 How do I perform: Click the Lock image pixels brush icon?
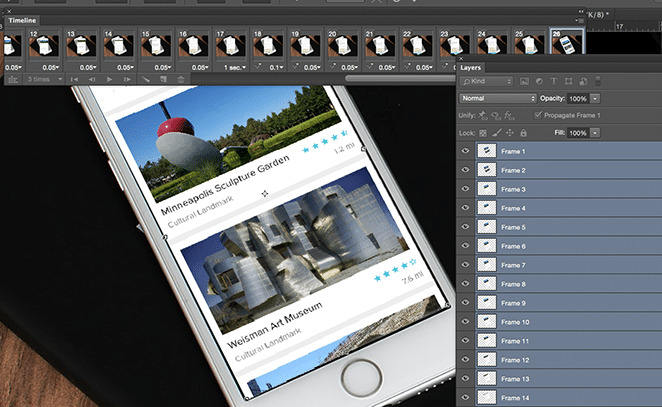click(x=496, y=132)
